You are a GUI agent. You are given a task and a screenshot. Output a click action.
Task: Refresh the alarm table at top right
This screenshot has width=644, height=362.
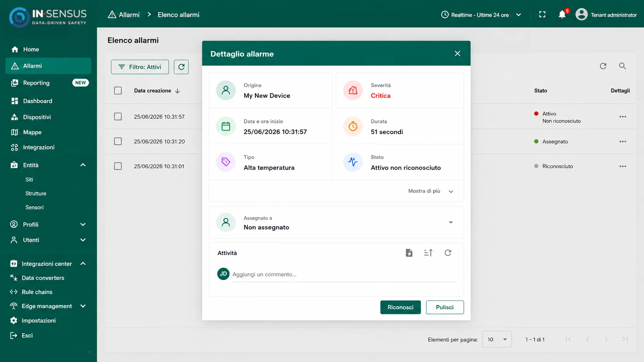tap(603, 66)
